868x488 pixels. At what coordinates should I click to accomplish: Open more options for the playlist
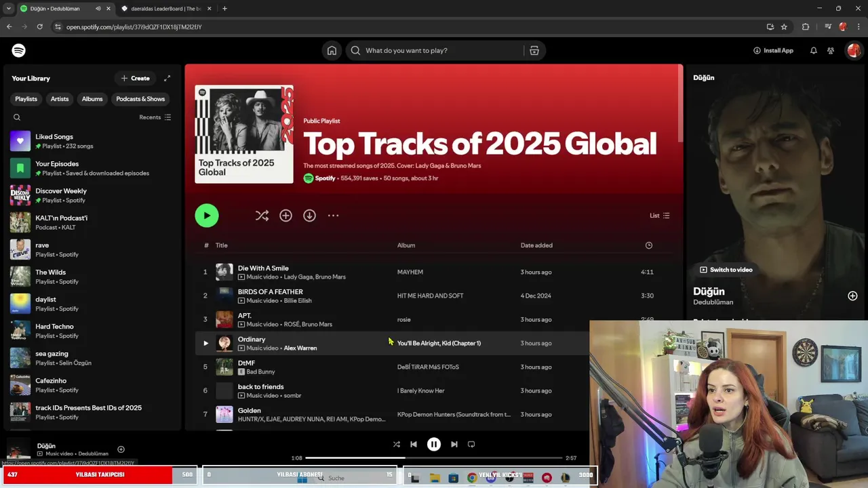[x=333, y=216]
